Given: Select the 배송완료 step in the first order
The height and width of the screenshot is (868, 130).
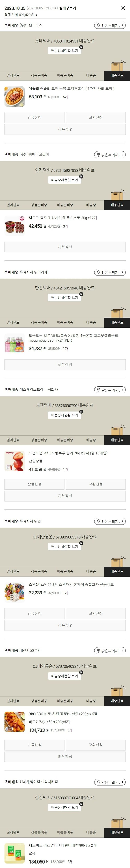Looking at the screenshot, I should click(x=117, y=75).
